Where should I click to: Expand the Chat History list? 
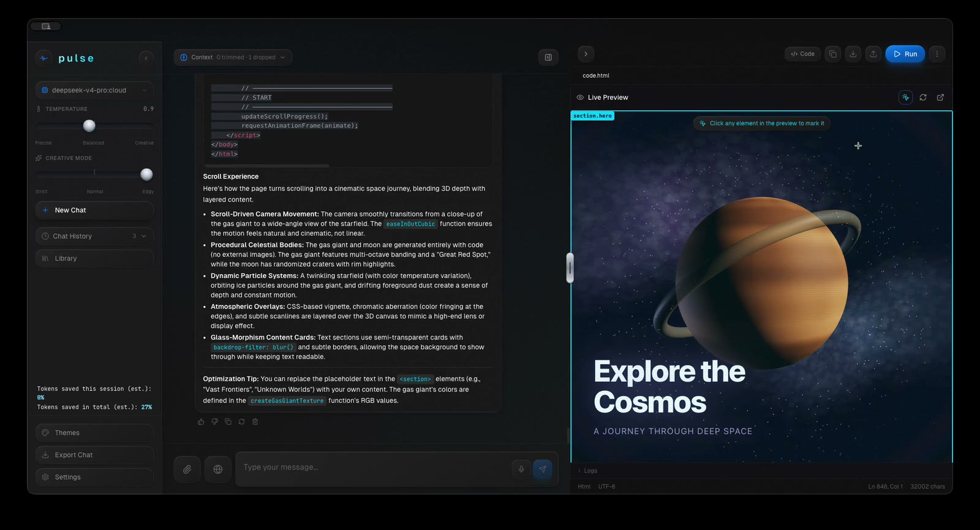coord(94,236)
